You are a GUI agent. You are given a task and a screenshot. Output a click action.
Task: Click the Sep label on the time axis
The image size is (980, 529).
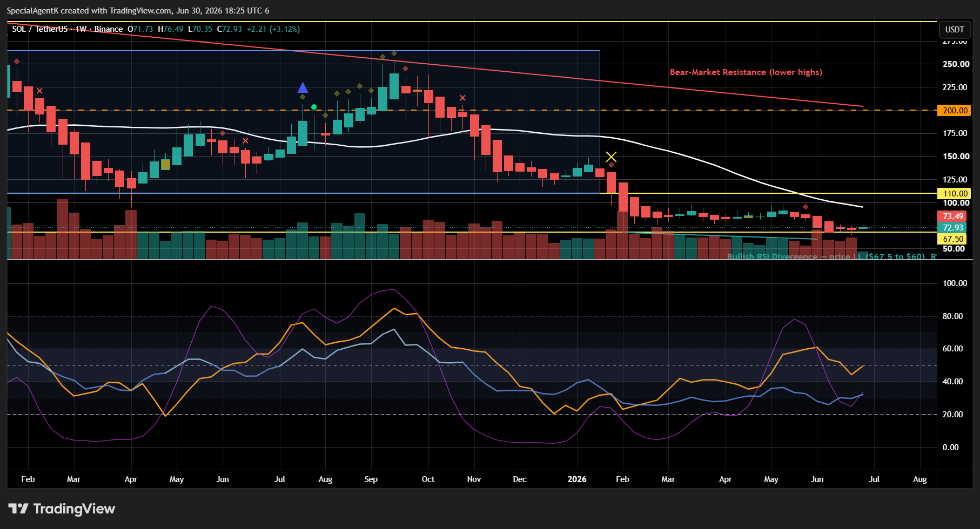[371, 479]
